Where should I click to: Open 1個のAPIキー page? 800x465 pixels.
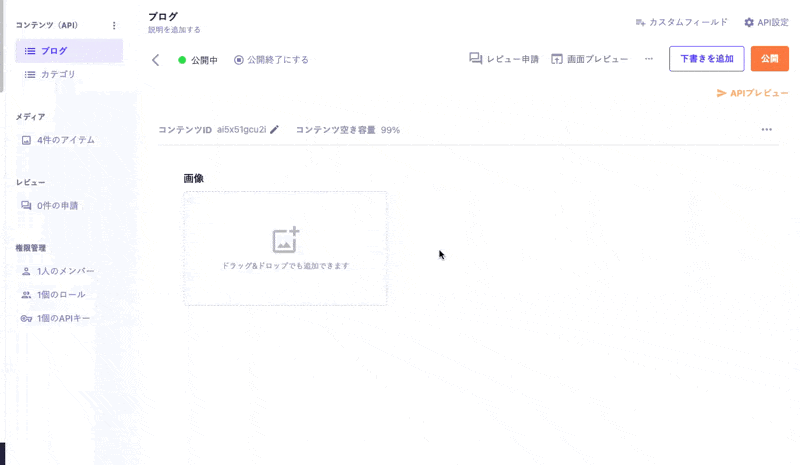click(x=55, y=318)
